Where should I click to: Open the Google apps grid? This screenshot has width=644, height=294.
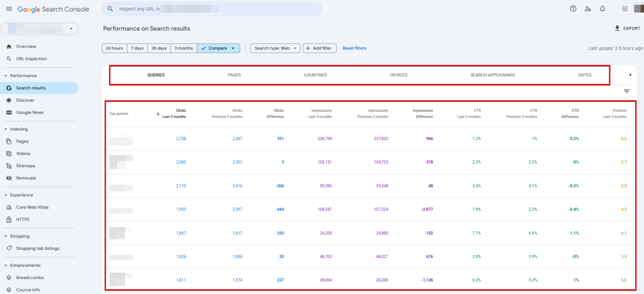(624, 8)
